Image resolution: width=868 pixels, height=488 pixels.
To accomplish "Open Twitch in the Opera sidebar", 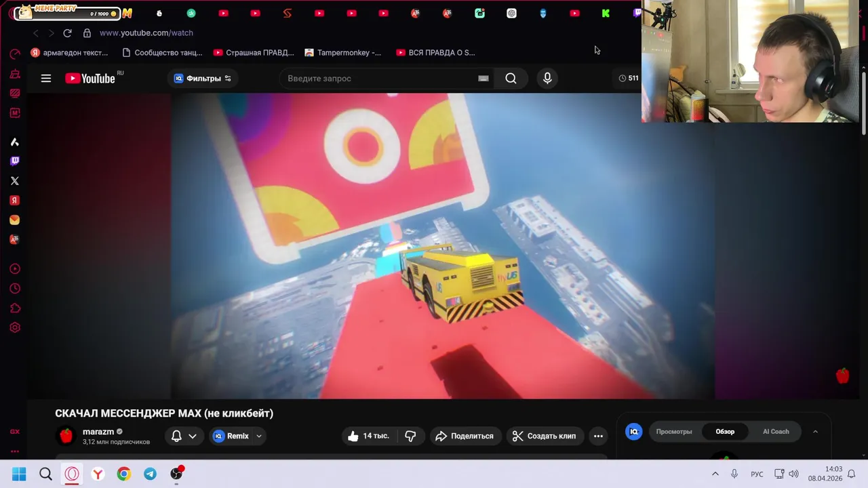I will point(15,161).
